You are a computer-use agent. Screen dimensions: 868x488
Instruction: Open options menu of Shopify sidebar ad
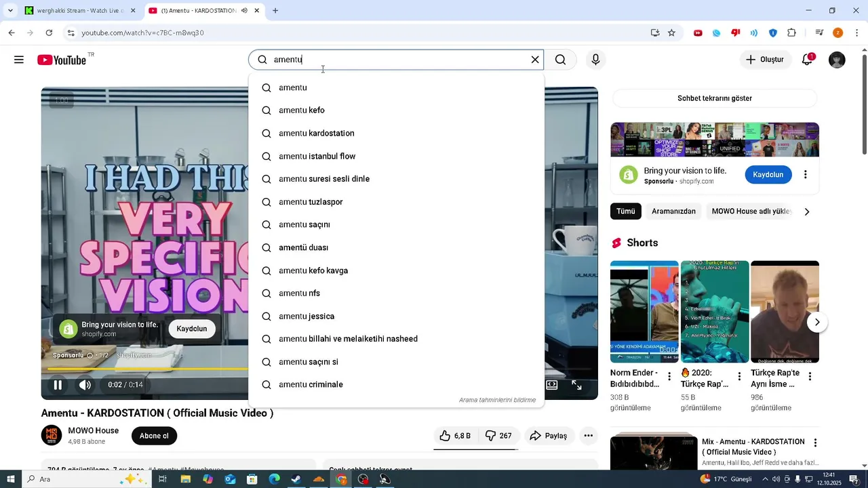tap(806, 175)
